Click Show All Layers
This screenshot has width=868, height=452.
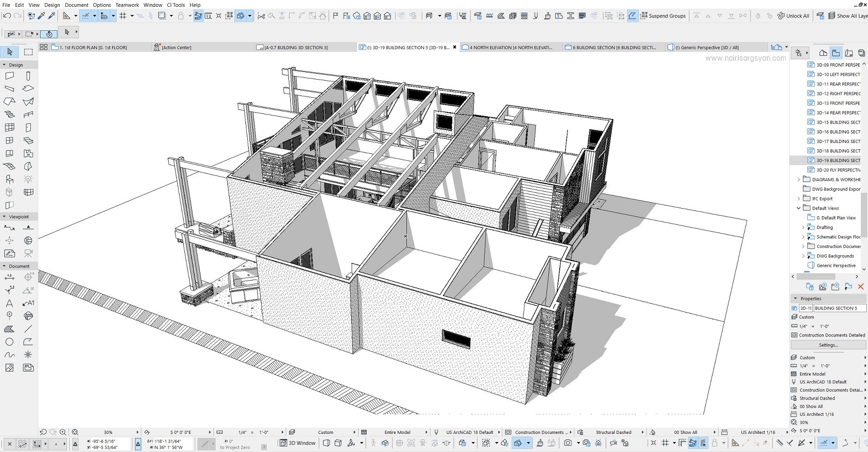[848, 16]
